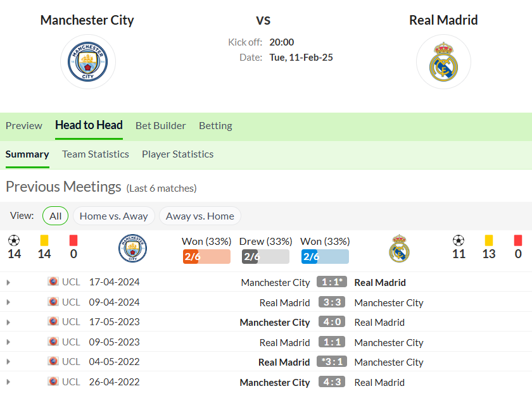This screenshot has height=403, width=532.
Task: Select the Away vs. Home view filter
Action: click(x=200, y=216)
